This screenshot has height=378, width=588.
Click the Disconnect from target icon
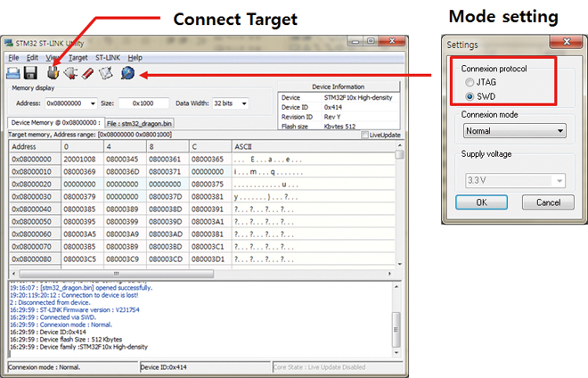point(70,73)
